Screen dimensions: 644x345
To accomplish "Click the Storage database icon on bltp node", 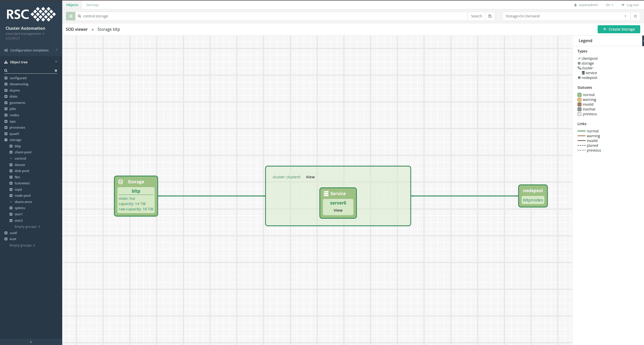I will [121, 182].
